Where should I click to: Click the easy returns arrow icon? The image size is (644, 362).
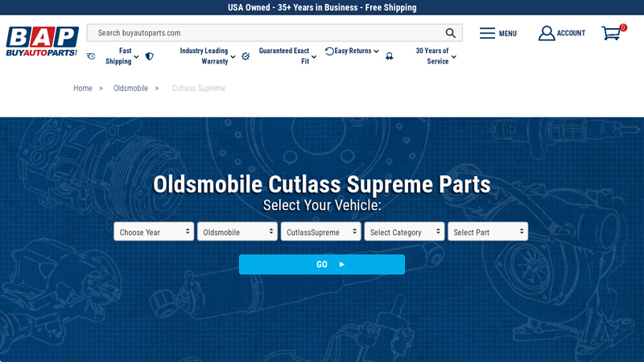point(329,51)
